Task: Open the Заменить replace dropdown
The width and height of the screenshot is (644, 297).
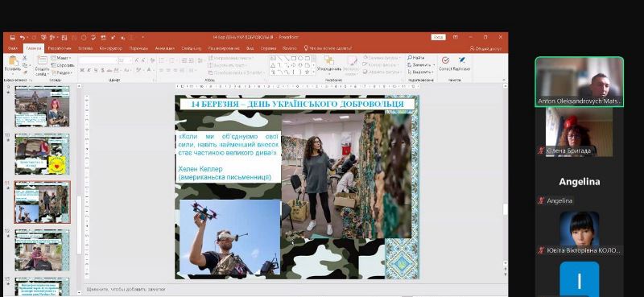Action: point(421,65)
